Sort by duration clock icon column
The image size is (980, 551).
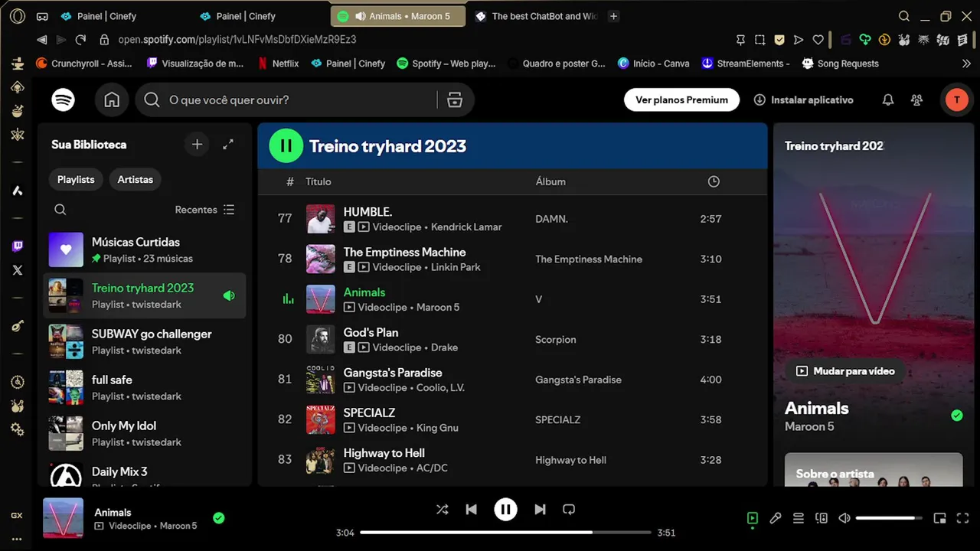click(714, 181)
